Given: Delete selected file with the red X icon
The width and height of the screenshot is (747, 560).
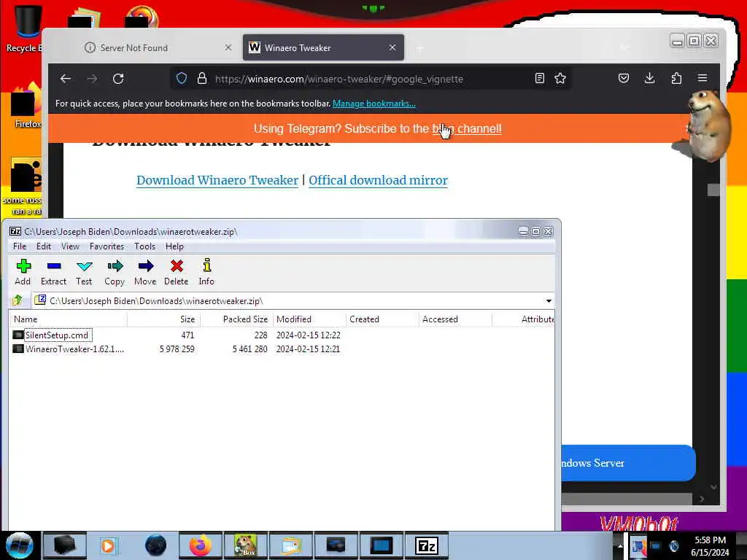Looking at the screenshot, I should [x=177, y=273].
